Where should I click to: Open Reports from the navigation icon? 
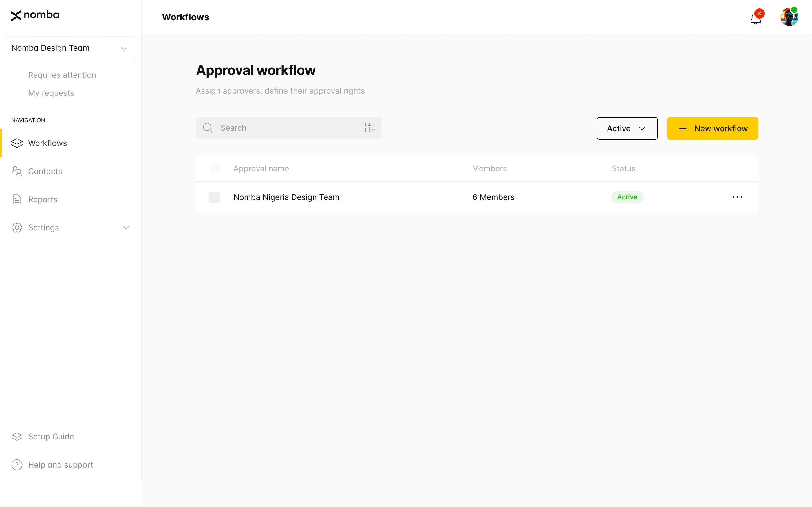(x=17, y=199)
